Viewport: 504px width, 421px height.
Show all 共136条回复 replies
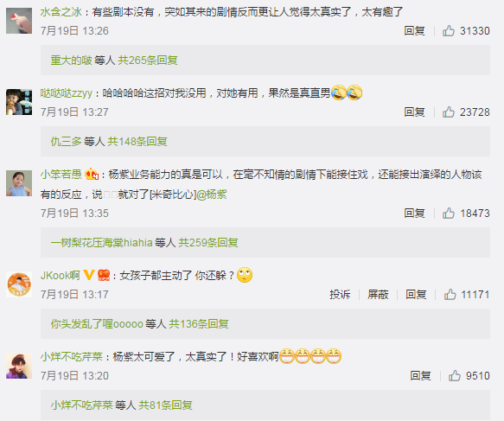pyautogui.click(x=199, y=323)
